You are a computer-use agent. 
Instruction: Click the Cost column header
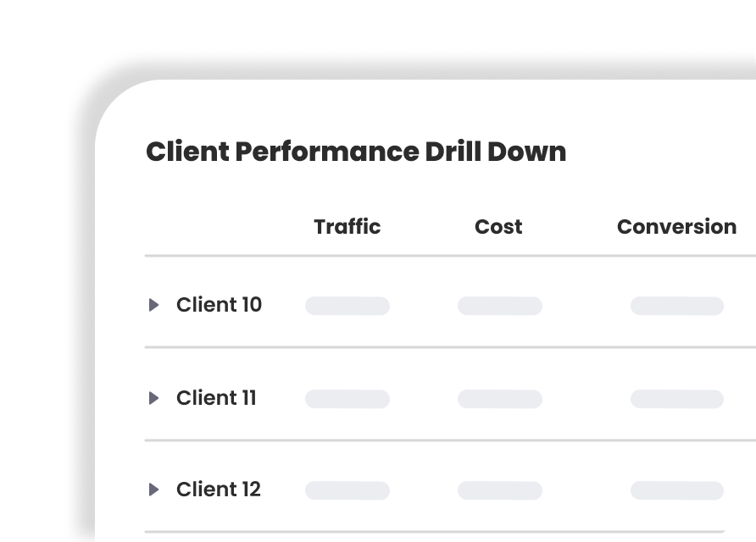(x=498, y=227)
